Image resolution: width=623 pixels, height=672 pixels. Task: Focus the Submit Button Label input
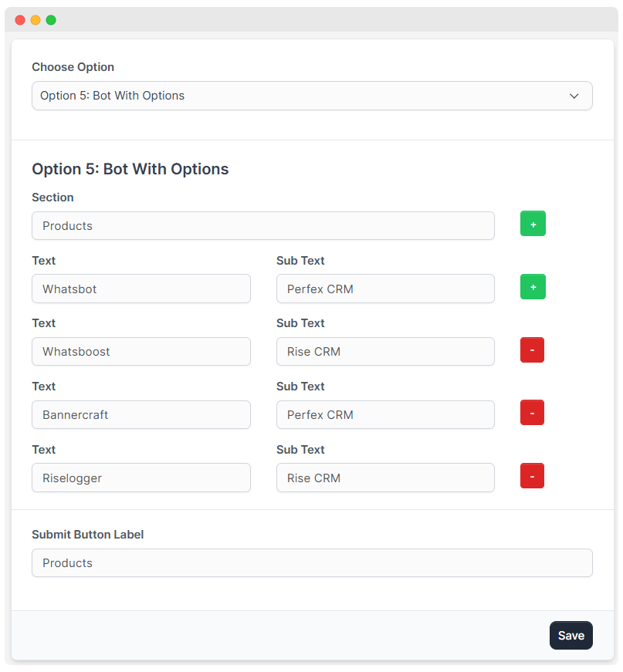point(312,562)
